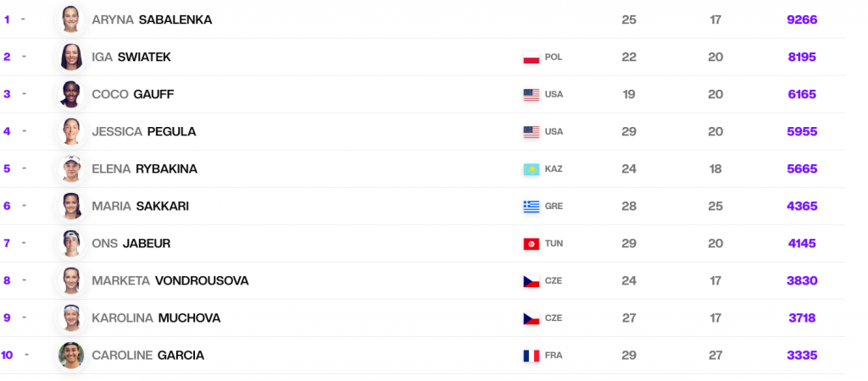This screenshot has width=868, height=381.
Task: Click the Kazakhstan flag icon
Action: pos(531,169)
